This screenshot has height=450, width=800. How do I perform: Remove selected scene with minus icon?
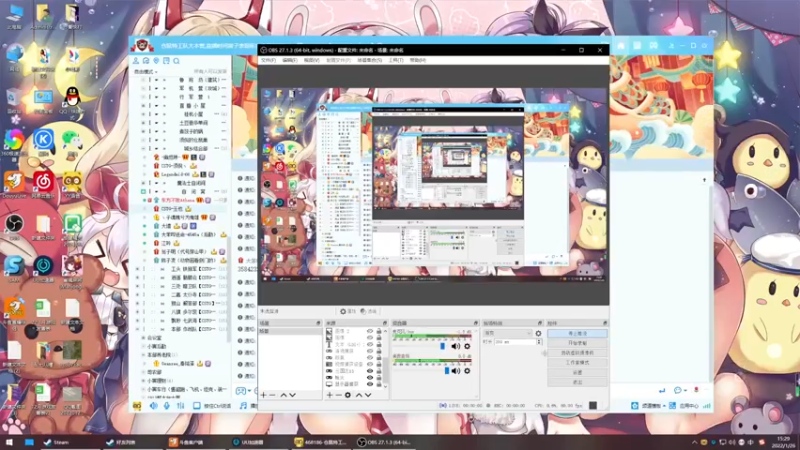point(272,395)
